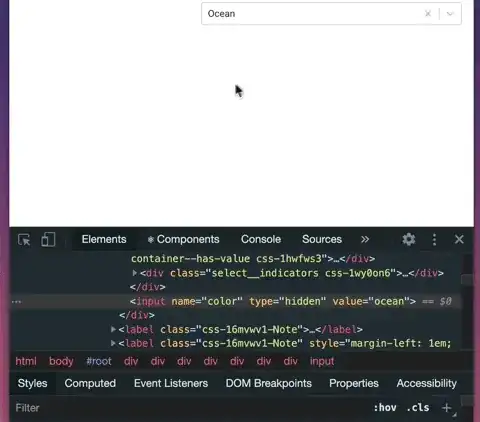Show more DevTools tabs via double chevron
The width and height of the screenshot is (480, 422).
click(365, 239)
